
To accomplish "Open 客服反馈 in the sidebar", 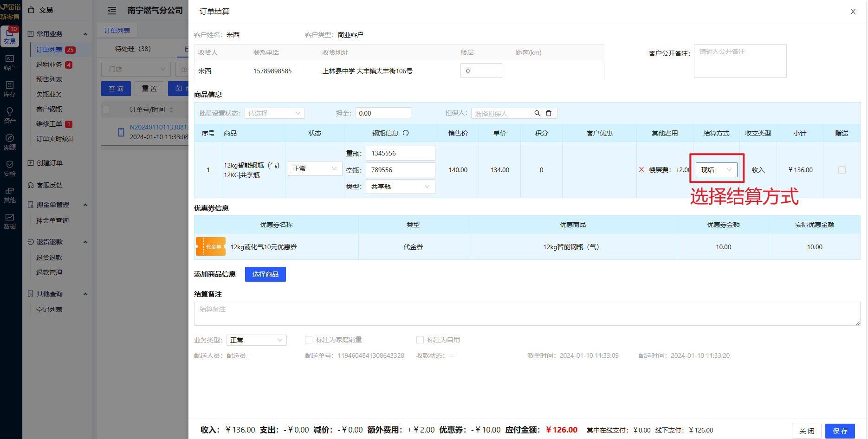I will [50, 185].
